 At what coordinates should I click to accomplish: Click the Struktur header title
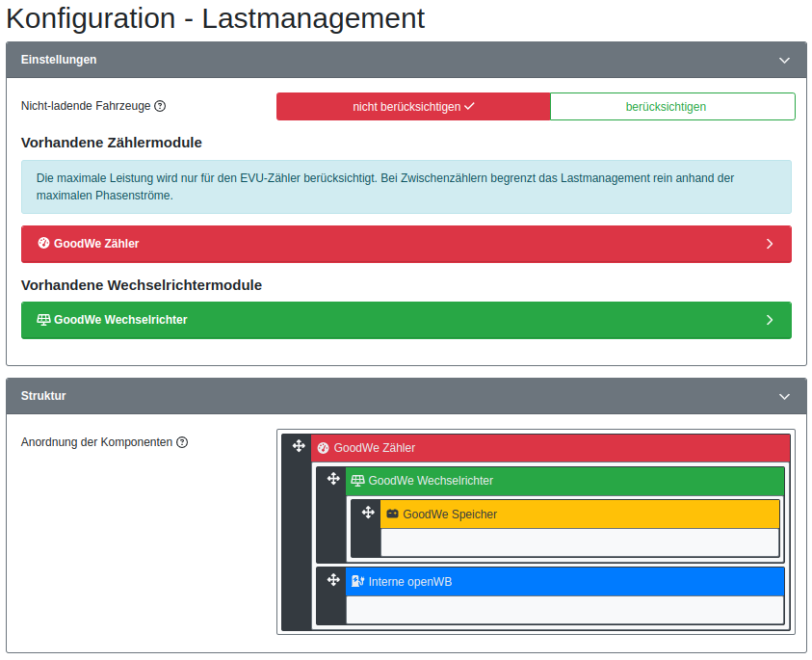click(43, 396)
